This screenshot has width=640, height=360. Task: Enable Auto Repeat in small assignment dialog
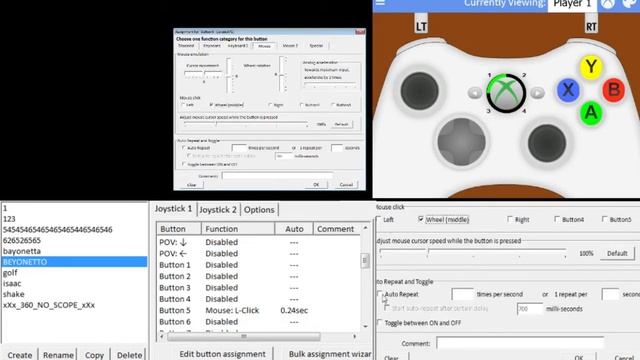[184, 148]
